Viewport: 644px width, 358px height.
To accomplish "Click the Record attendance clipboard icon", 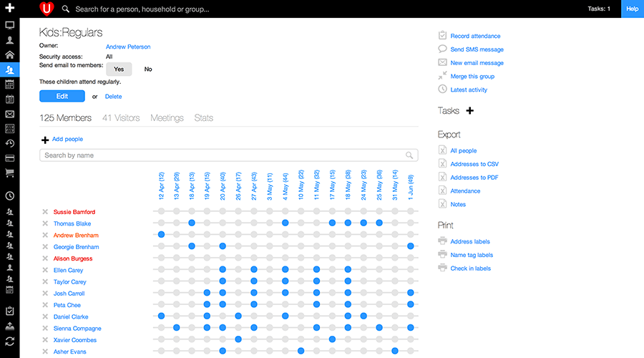I will coord(443,36).
